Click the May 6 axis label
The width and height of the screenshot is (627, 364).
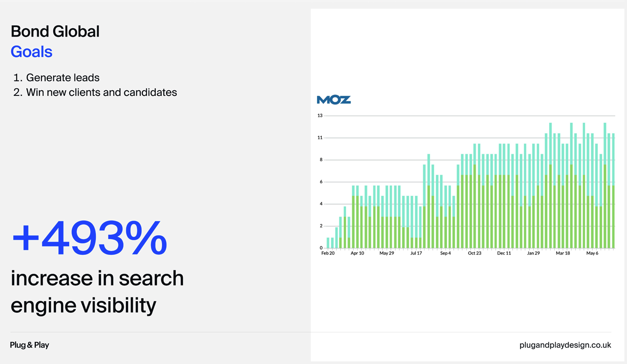(592, 253)
